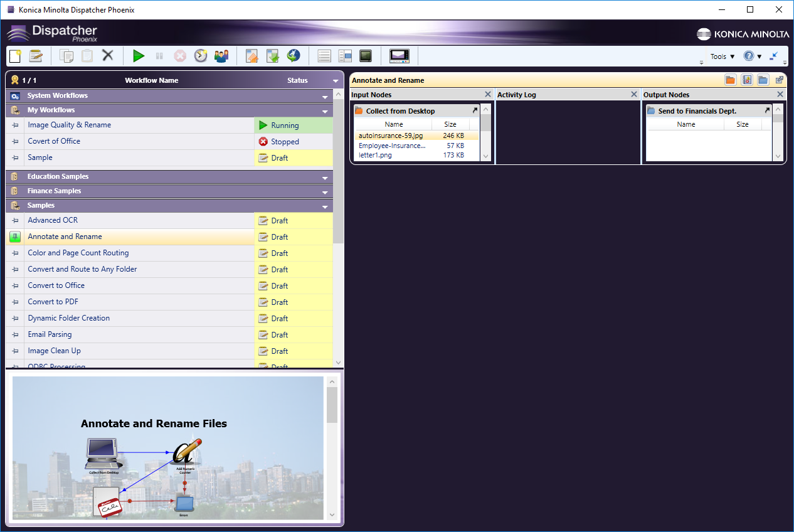Open the web globe icon in the toolbar
This screenshot has width=794, height=532.
294,56
